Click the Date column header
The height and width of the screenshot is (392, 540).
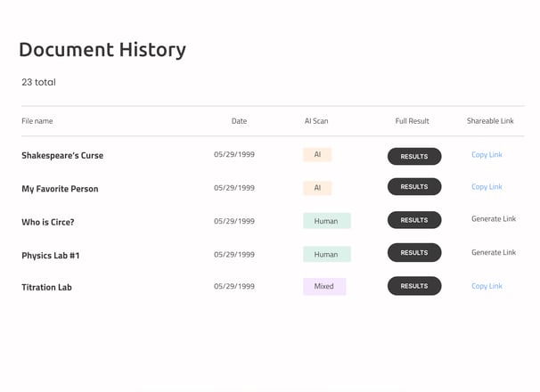(239, 121)
